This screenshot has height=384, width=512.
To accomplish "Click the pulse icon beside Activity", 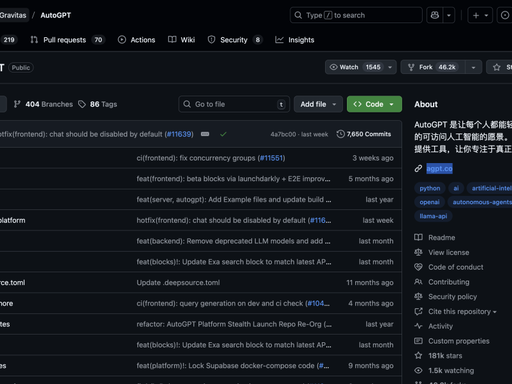I will pyautogui.click(x=418, y=326).
